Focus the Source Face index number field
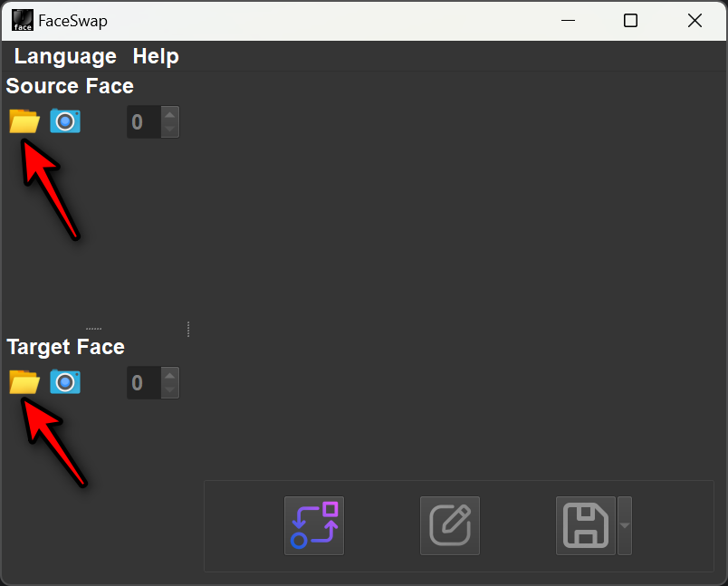Image resolution: width=728 pixels, height=586 pixels. pyautogui.click(x=144, y=122)
